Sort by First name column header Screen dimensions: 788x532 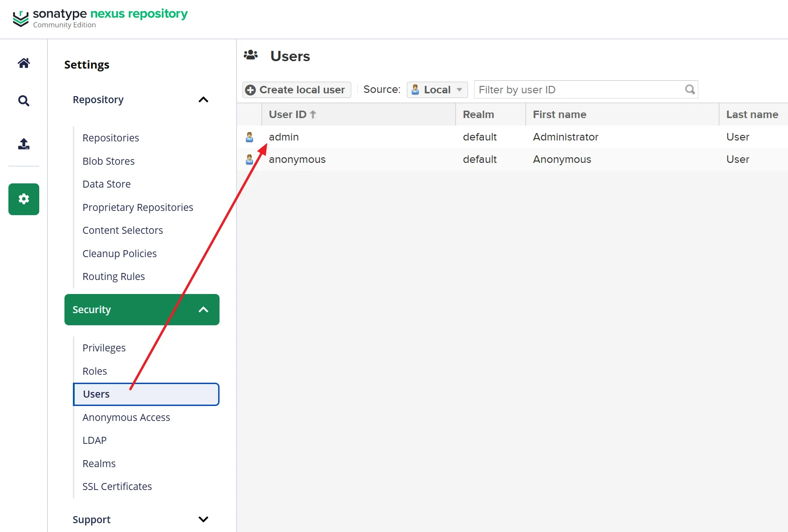pyautogui.click(x=622, y=114)
